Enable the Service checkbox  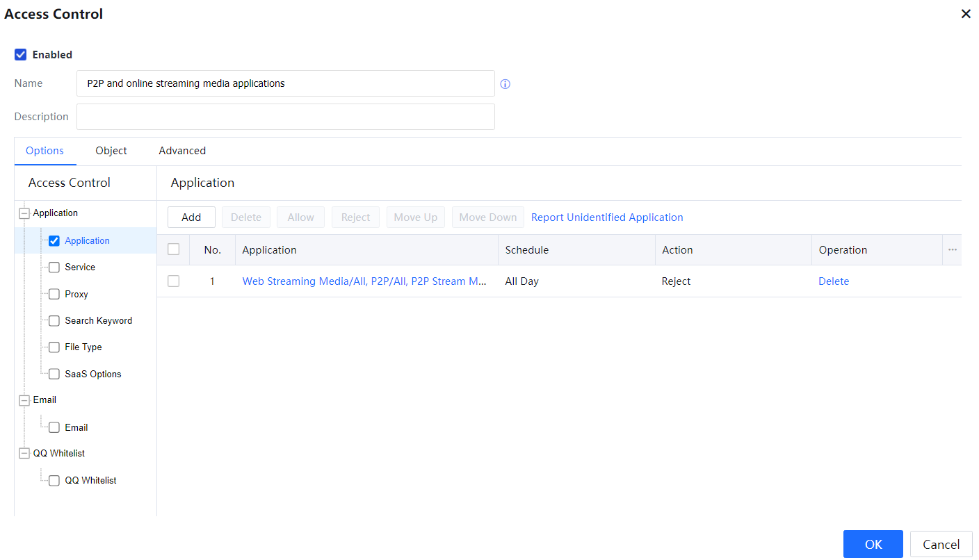pyautogui.click(x=54, y=267)
